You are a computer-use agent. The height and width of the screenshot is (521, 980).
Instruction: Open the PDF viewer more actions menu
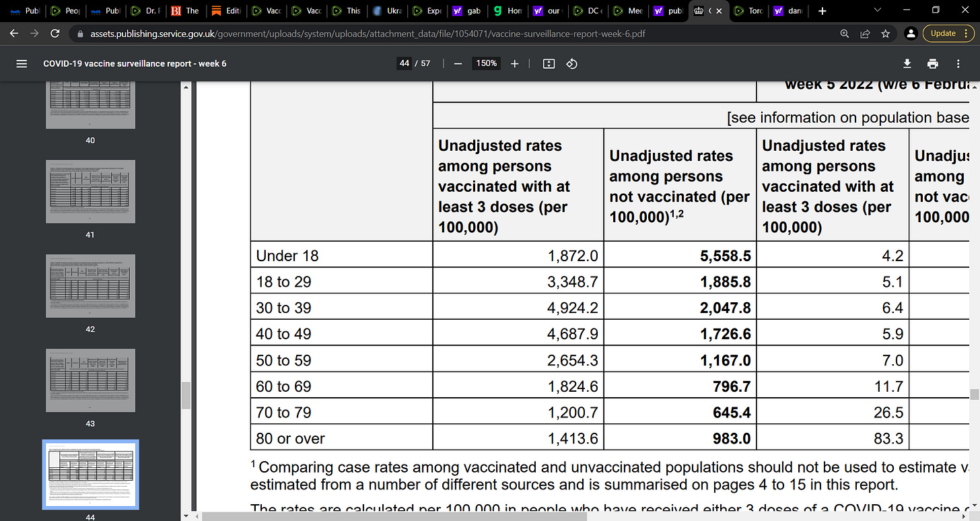click(958, 63)
